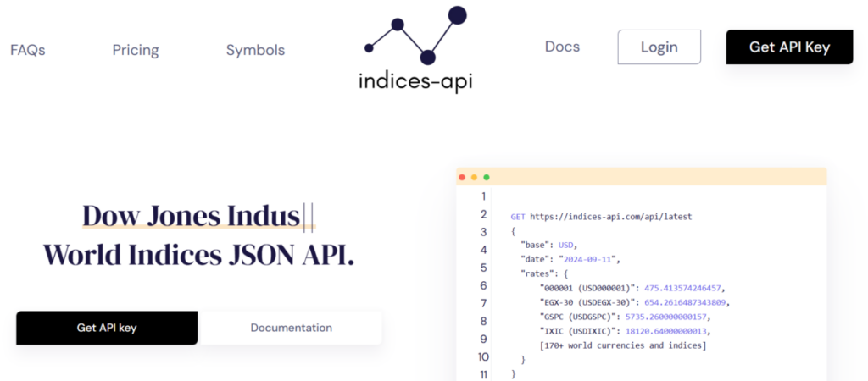Click line number 1 in code gutter
The image size is (868, 381).
coord(483,196)
